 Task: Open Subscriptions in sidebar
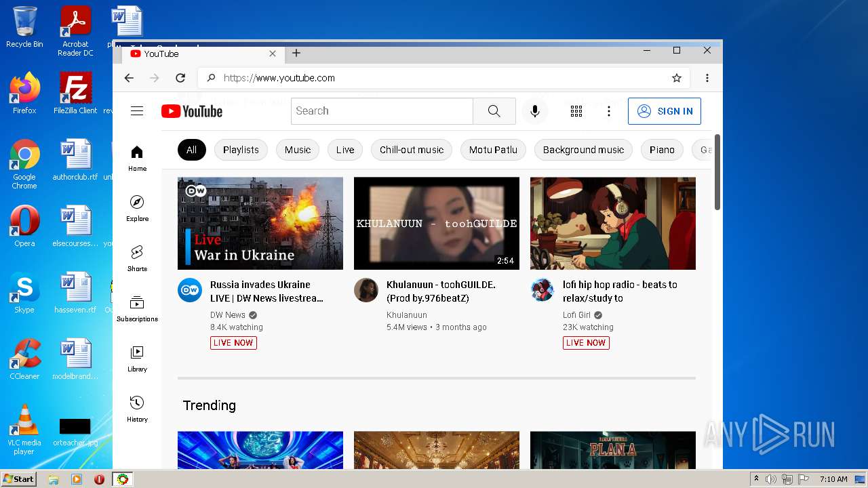click(137, 308)
